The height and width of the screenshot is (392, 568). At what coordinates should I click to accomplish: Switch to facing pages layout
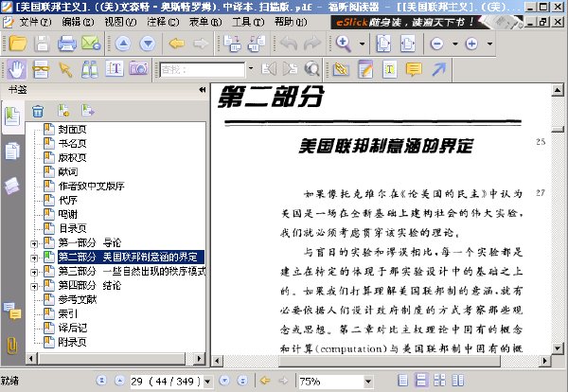point(439,381)
